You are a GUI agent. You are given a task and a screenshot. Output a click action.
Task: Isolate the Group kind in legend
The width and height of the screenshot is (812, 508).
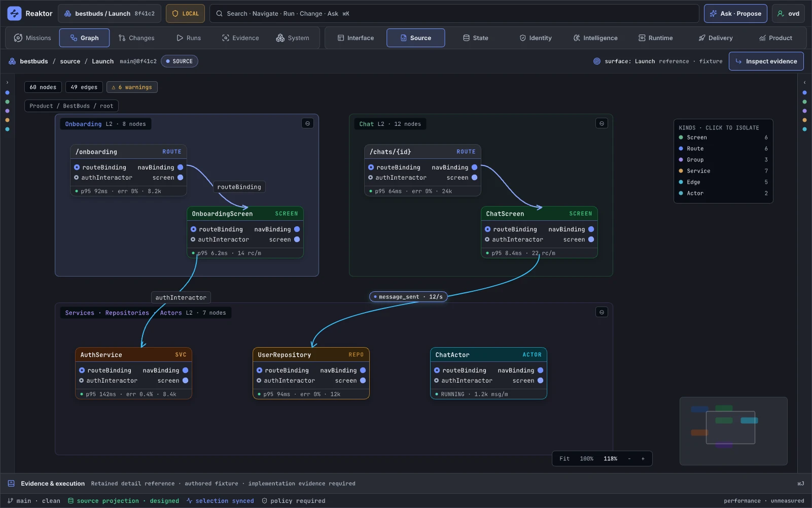[x=723, y=160]
